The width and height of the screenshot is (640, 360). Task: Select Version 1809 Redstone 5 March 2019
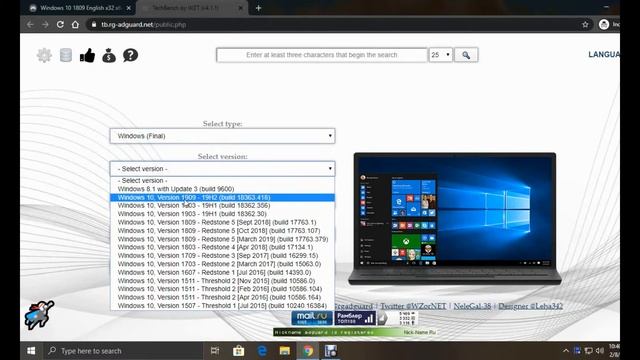coord(222,239)
